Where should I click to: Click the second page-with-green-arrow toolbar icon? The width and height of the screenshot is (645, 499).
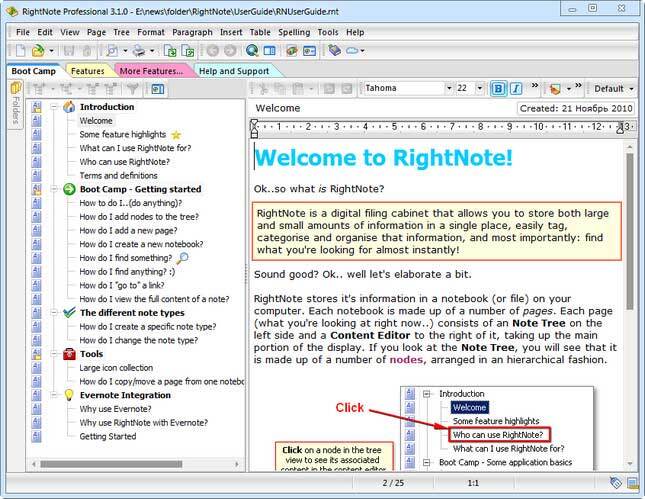(x=188, y=51)
